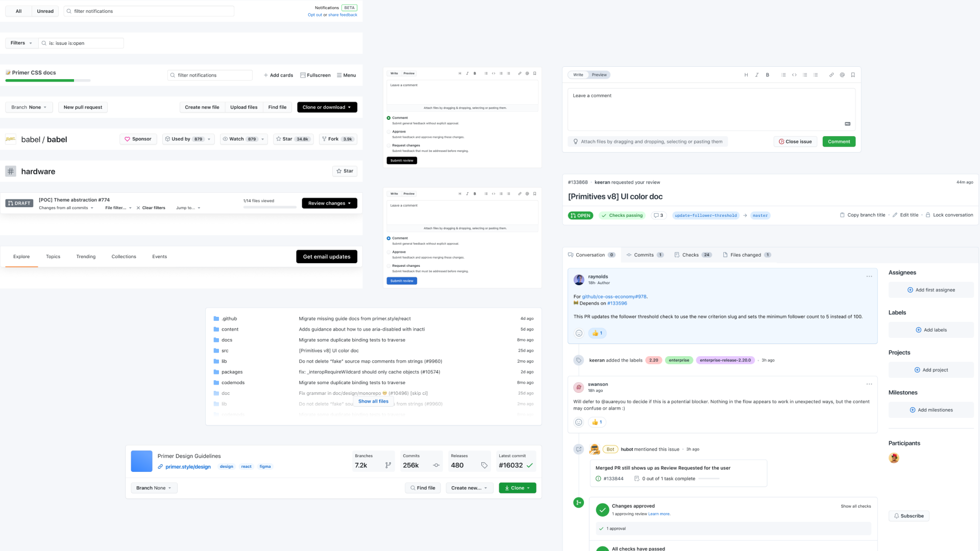Toggle italic formatting in the editor toolbar

757,74
